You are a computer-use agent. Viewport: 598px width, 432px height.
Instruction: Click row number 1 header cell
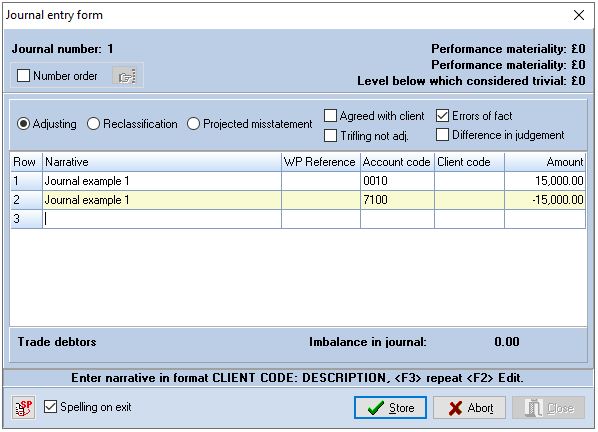26,181
